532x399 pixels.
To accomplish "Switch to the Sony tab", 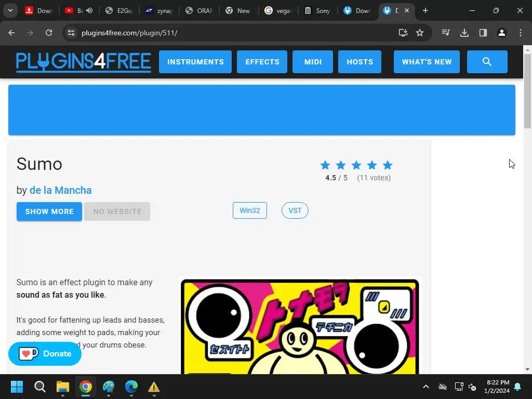I will point(318,10).
